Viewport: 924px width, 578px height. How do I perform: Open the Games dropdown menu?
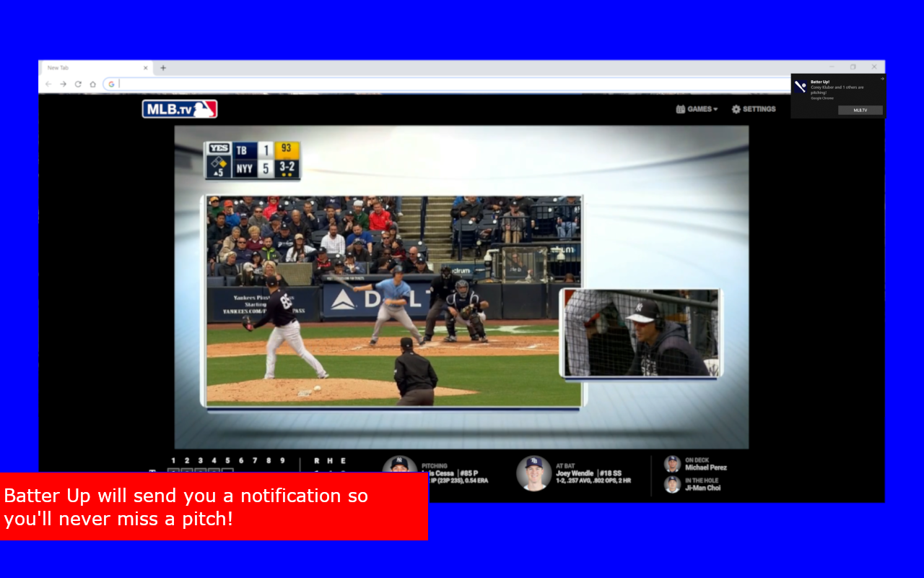pos(697,109)
